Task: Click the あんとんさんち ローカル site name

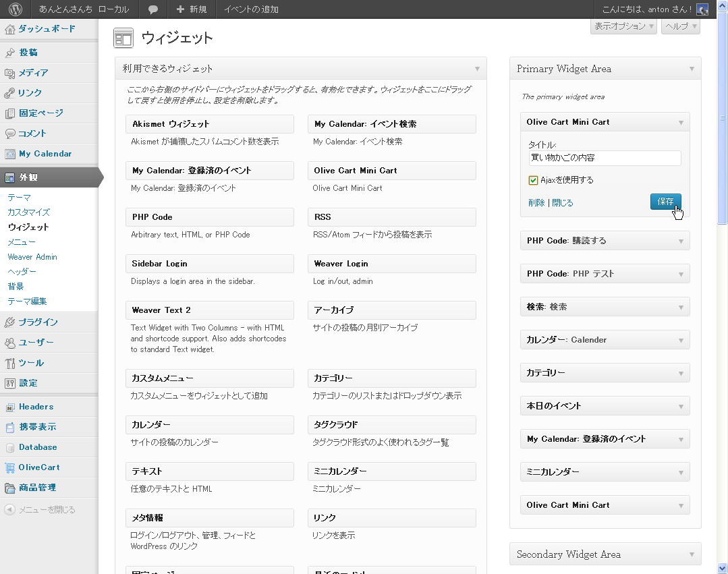Action: [x=84, y=9]
